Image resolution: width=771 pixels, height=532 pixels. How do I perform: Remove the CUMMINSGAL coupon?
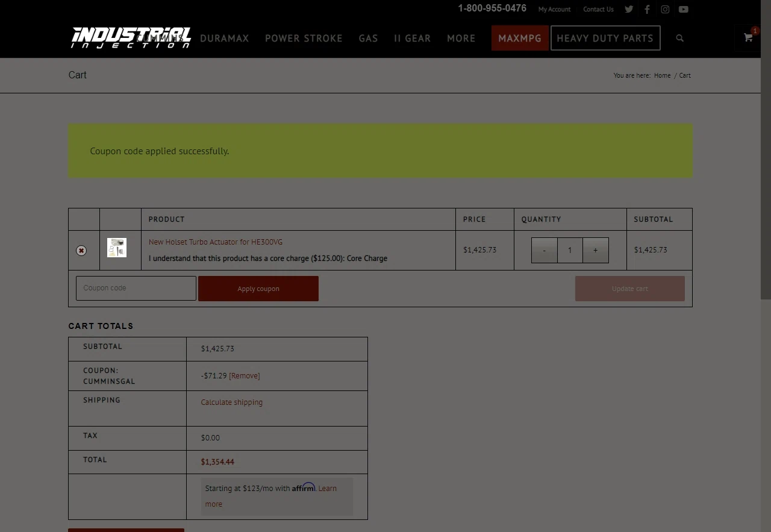click(245, 376)
